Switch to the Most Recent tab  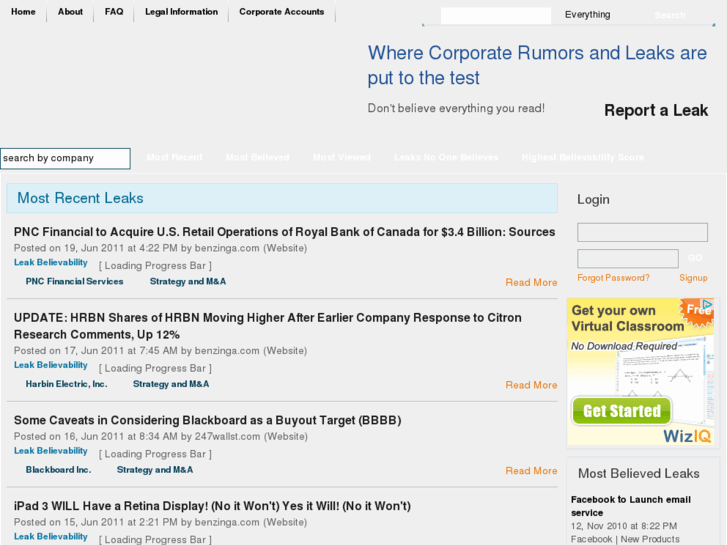coord(174,157)
